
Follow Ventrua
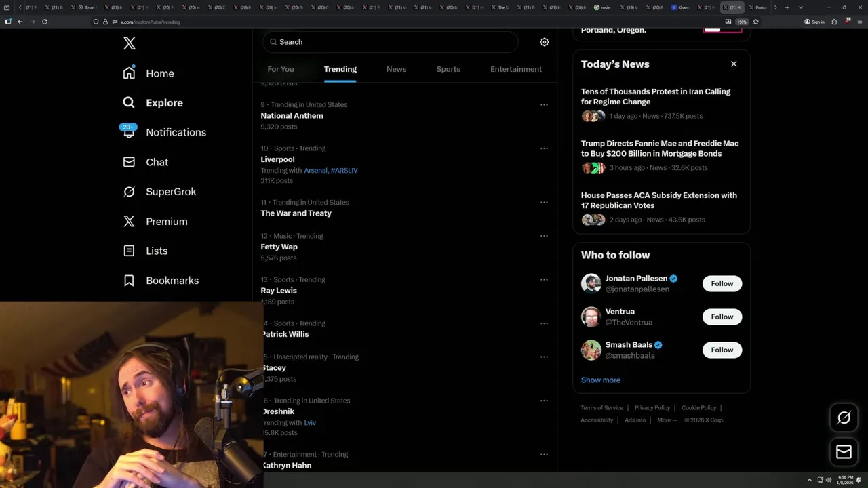(722, 317)
